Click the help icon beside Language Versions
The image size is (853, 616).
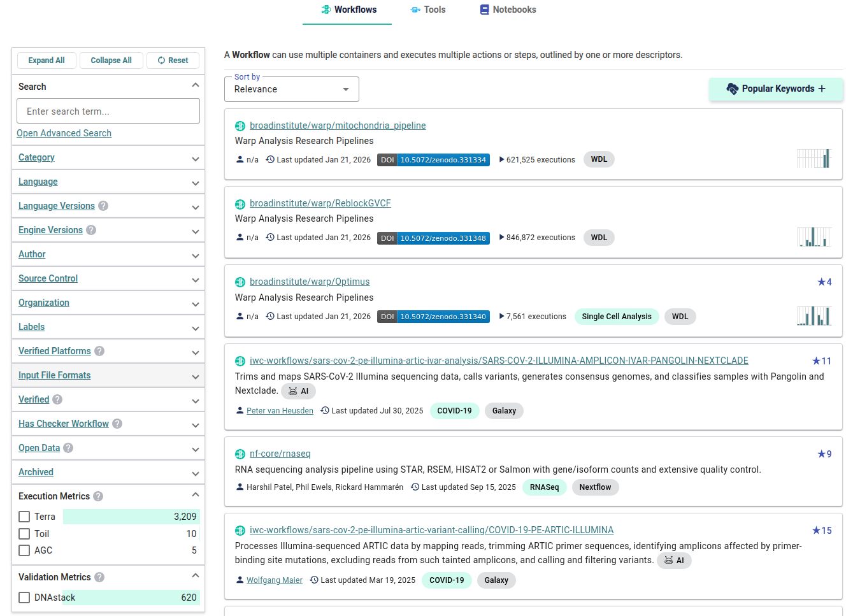(x=103, y=206)
